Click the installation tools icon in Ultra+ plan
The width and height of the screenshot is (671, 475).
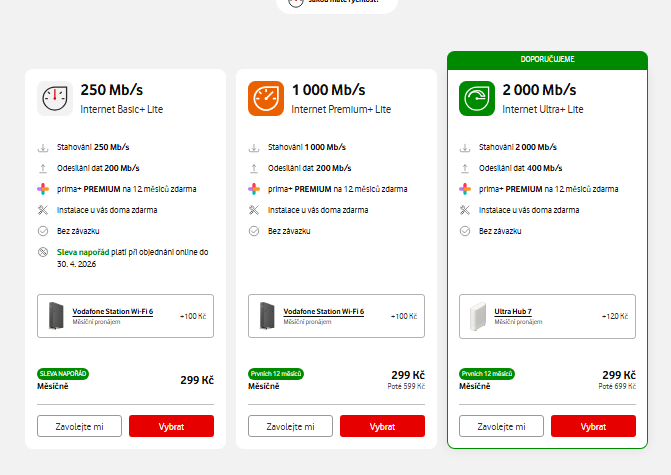464,210
